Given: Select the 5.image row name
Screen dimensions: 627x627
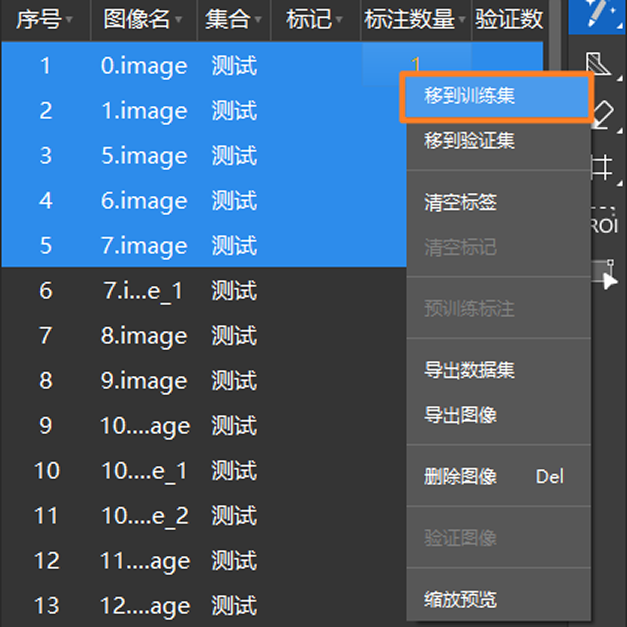Looking at the screenshot, I should pos(144,155).
